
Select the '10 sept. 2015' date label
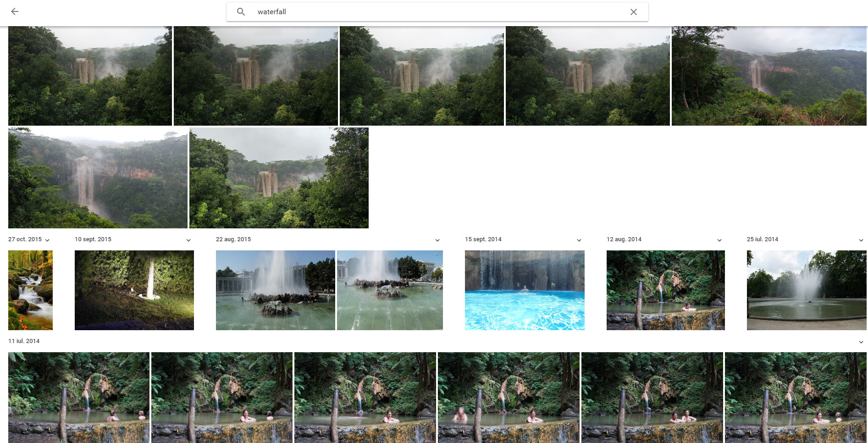93,239
